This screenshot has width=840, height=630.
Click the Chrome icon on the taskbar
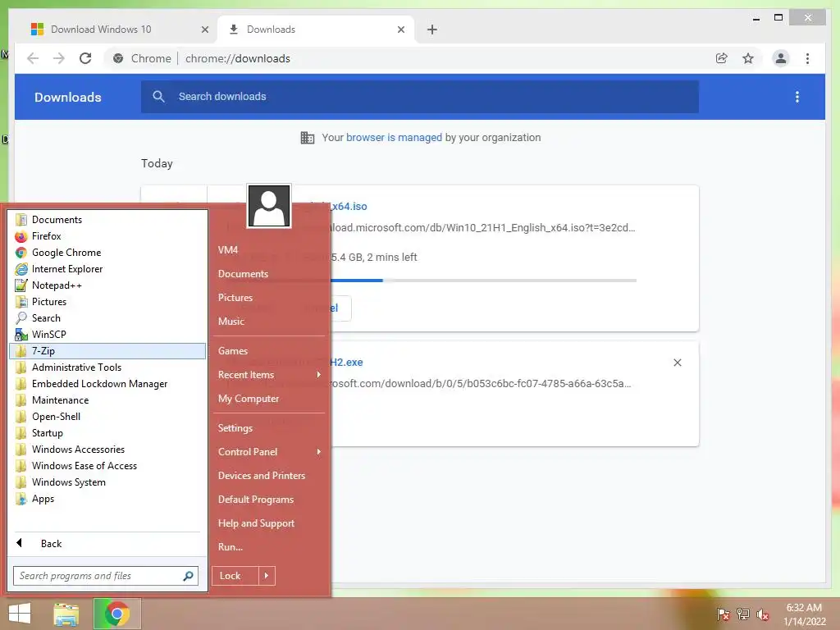click(116, 614)
